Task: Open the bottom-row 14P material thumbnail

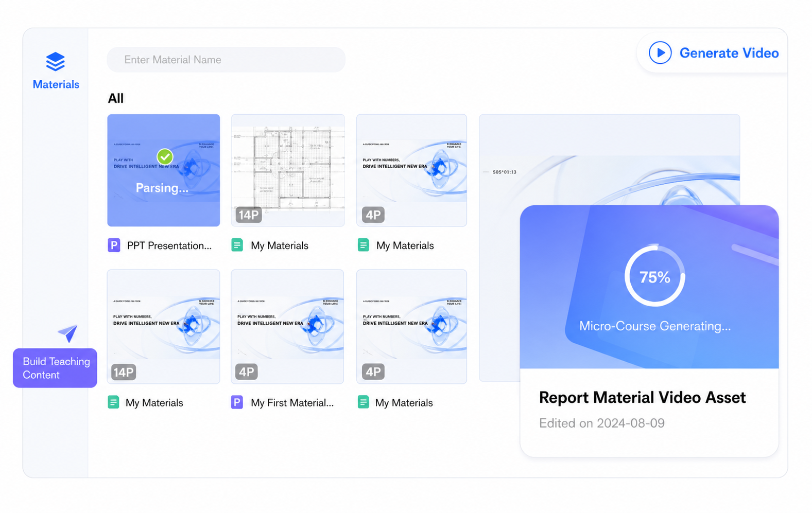Action: tap(164, 327)
